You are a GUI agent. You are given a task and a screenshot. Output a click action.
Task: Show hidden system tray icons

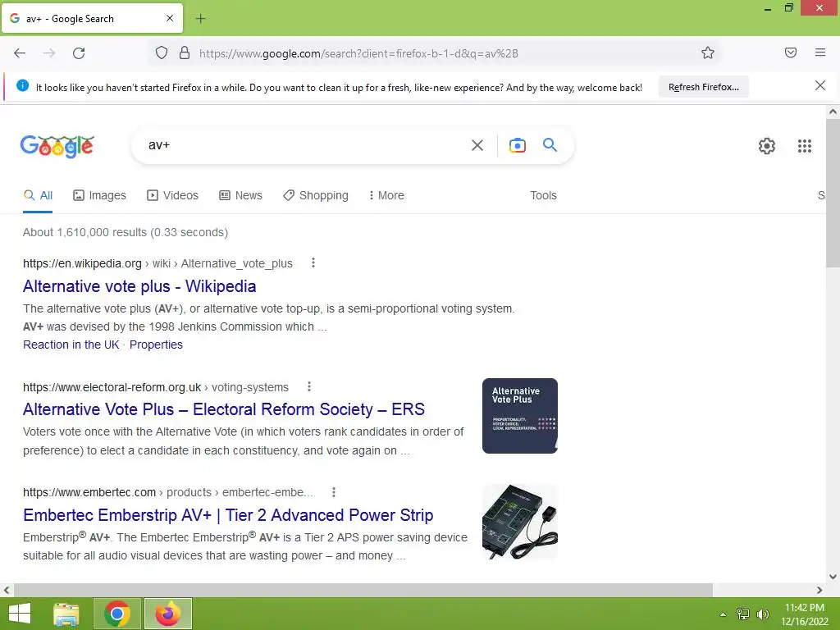(723, 614)
